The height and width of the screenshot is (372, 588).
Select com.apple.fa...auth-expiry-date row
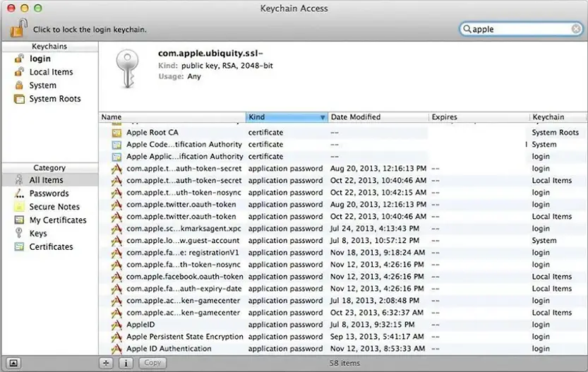[343, 289]
